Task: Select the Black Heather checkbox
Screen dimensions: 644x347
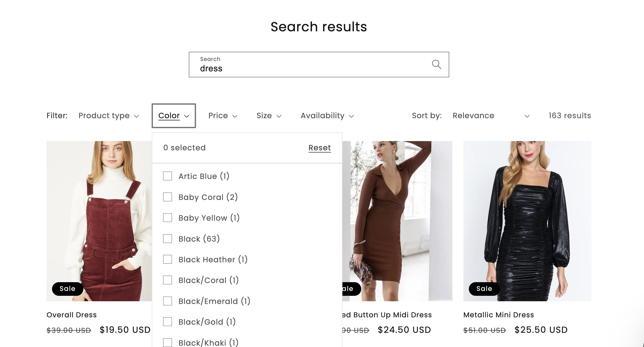Action: pos(168,259)
